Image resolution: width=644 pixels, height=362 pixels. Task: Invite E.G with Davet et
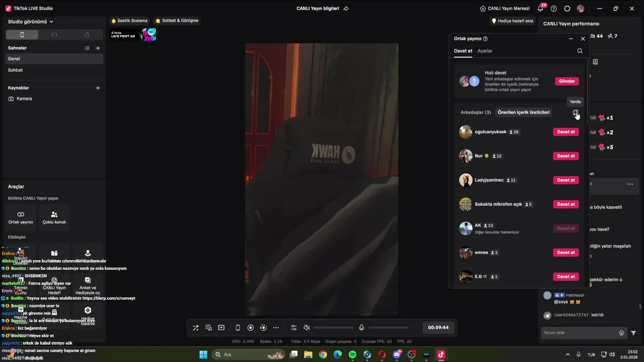[566, 277]
